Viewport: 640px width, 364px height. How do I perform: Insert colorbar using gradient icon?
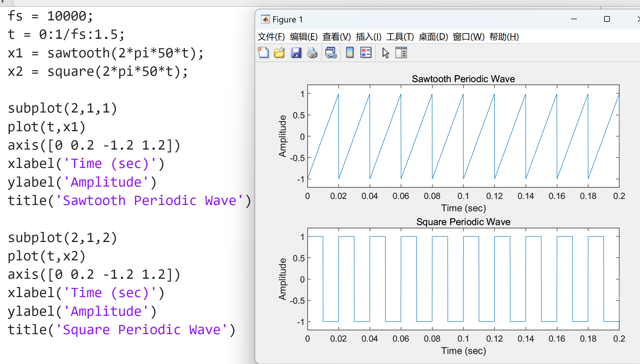[x=350, y=53]
